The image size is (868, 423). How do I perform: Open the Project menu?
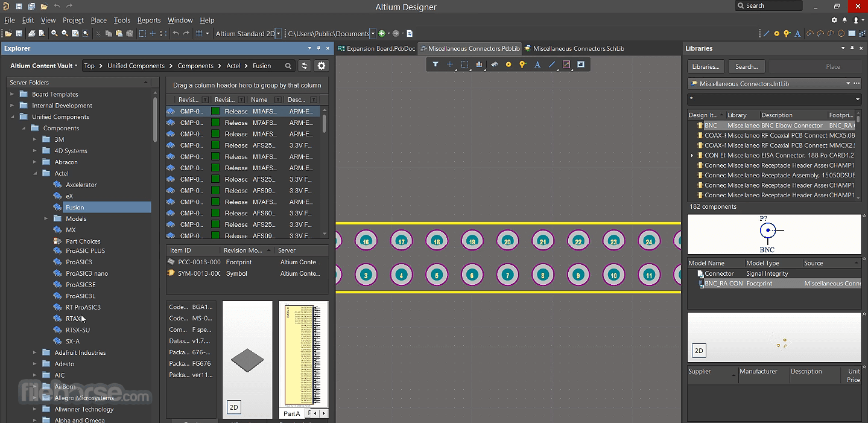73,20
